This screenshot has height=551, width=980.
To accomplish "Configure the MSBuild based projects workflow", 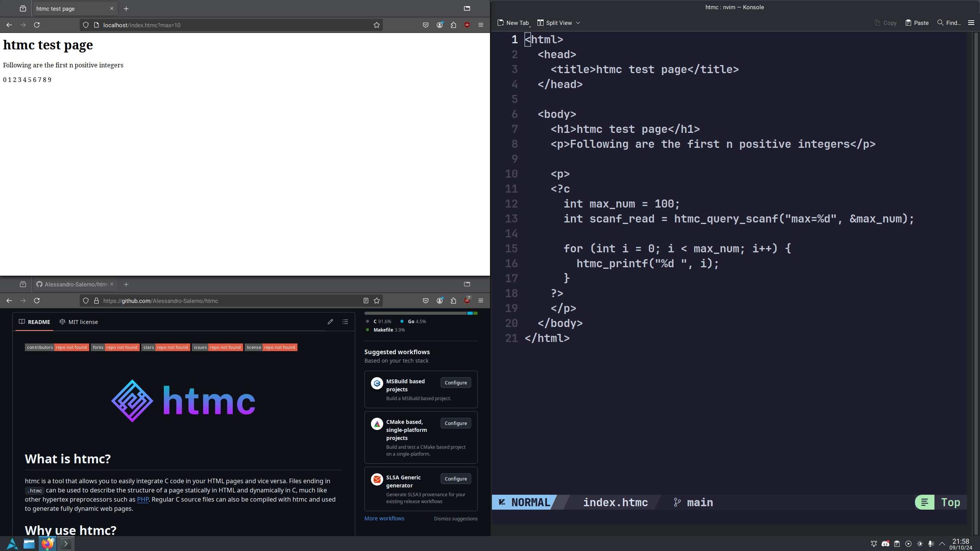I will 456,383.
